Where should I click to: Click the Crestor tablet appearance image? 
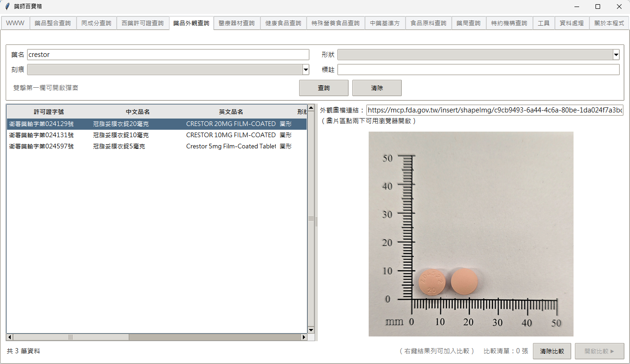471,234
